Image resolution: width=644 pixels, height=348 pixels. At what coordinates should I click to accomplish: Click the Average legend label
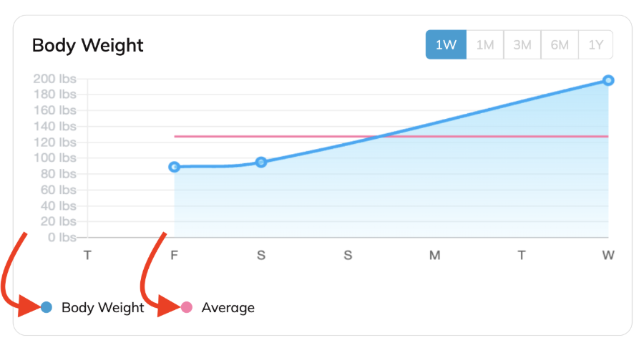click(228, 308)
